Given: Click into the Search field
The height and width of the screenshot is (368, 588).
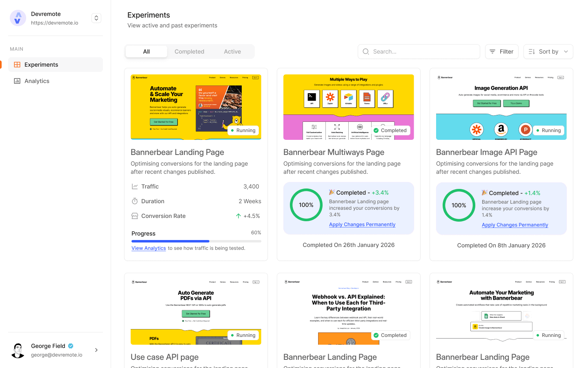Looking at the screenshot, I should click(x=419, y=52).
